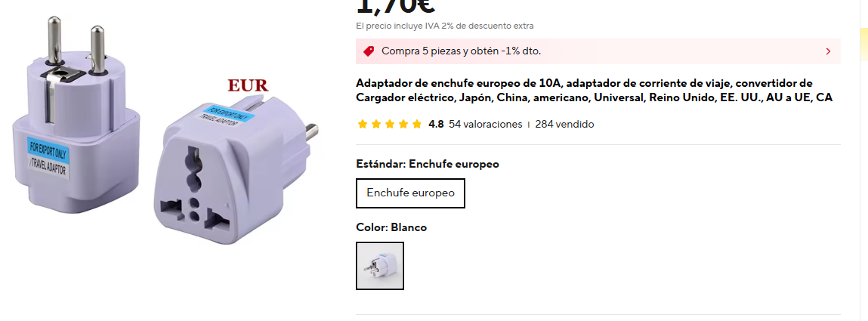Click the red discount tag icon

coord(369,51)
